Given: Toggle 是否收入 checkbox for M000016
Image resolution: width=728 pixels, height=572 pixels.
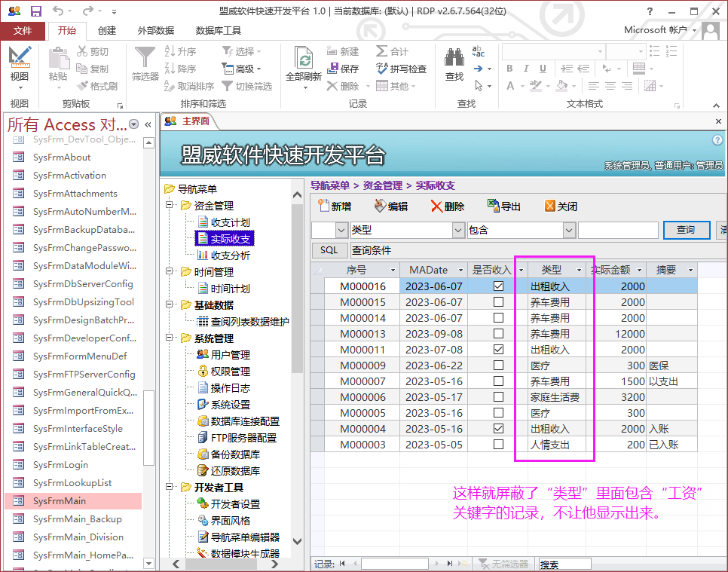Looking at the screenshot, I should tap(498, 286).
